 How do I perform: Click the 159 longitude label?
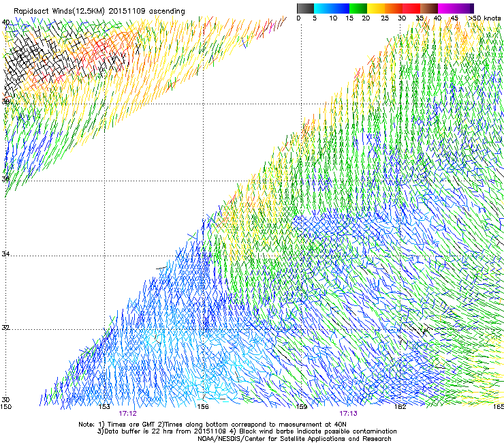pos(302,407)
